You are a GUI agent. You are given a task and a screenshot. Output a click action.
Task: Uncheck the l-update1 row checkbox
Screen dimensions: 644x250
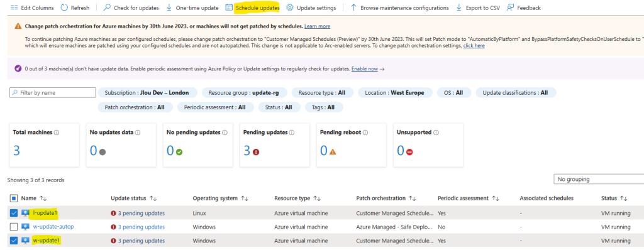[14, 213]
